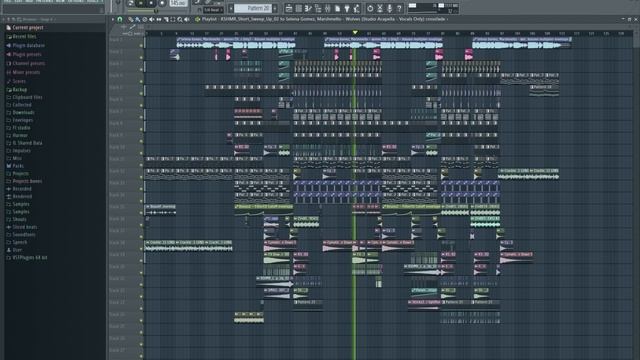Click the circular arrow icon in main toolbar
The image size is (640, 360).
370,8
